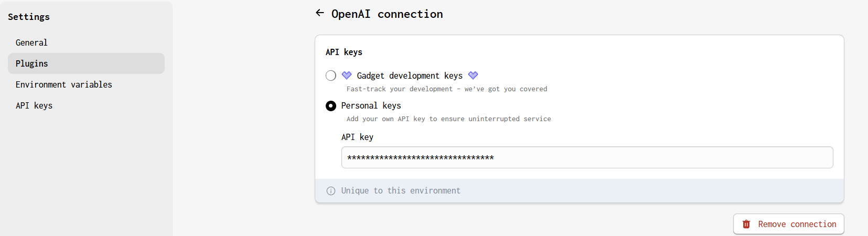Click the left heart icon before Gadget development keys
868x236 pixels.
coord(347,76)
